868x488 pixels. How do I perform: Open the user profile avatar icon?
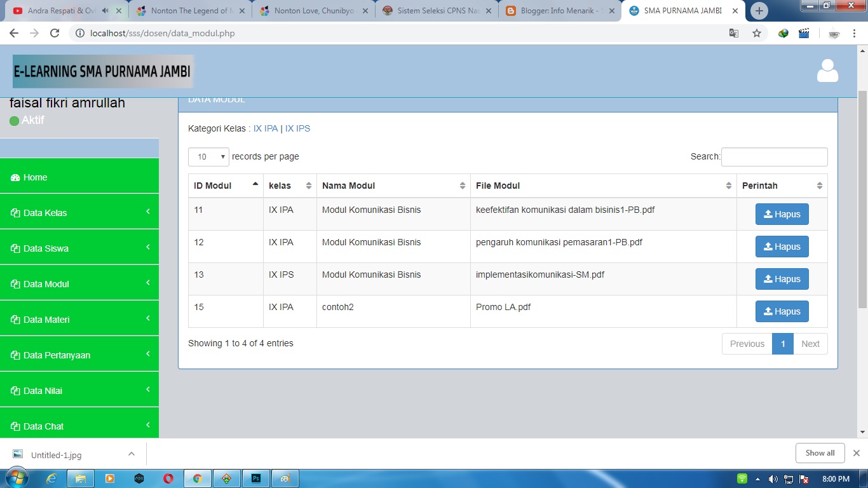[827, 71]
